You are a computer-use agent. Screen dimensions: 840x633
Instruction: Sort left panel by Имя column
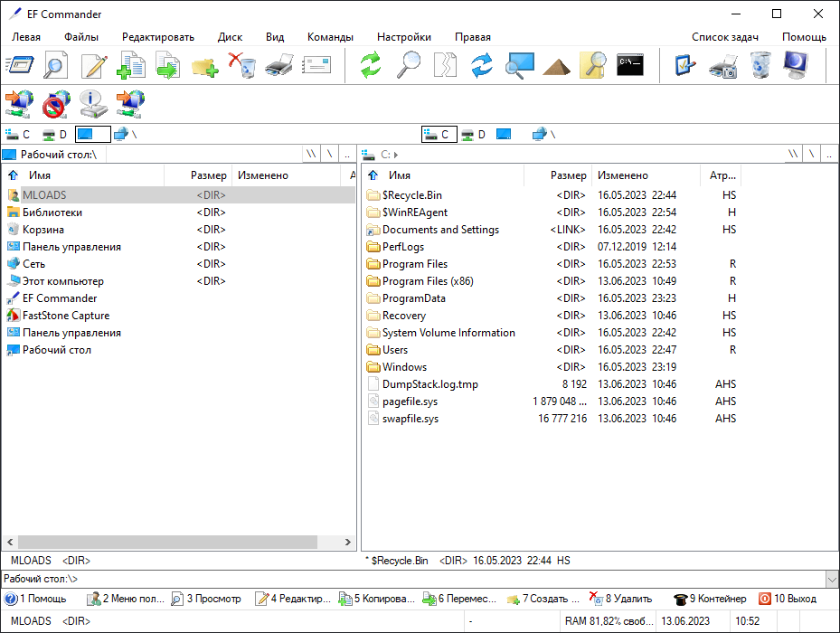pyautogui.click(x=39, y=175)
